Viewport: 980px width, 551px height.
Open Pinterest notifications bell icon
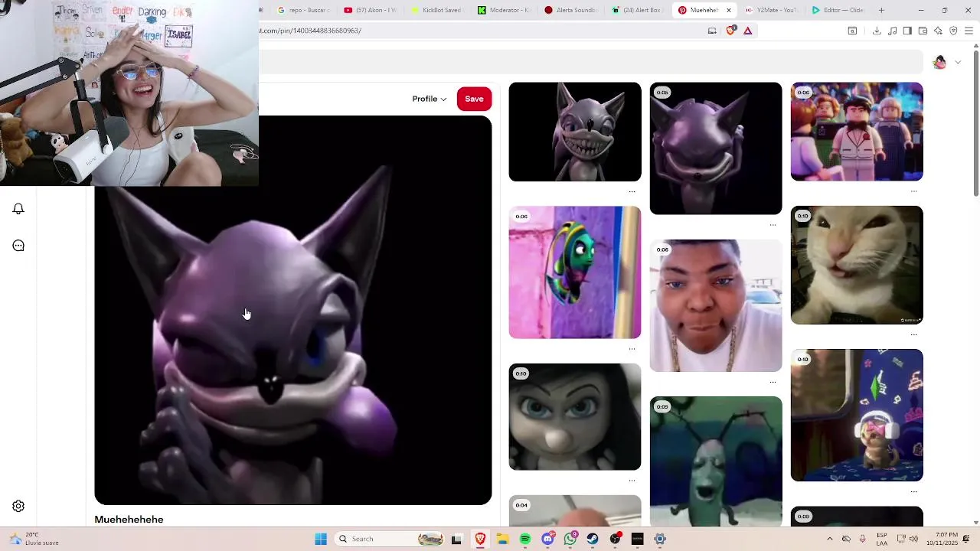pos(18,209)
